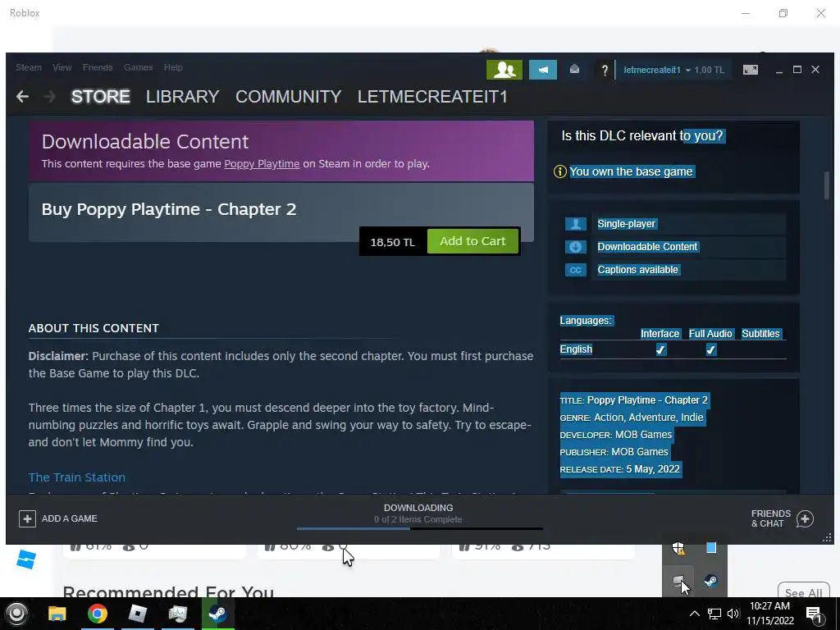Switch to the STORE tab
Viewport: 840px width, 630px height.
pyautogui.click(x=101, y=97)
